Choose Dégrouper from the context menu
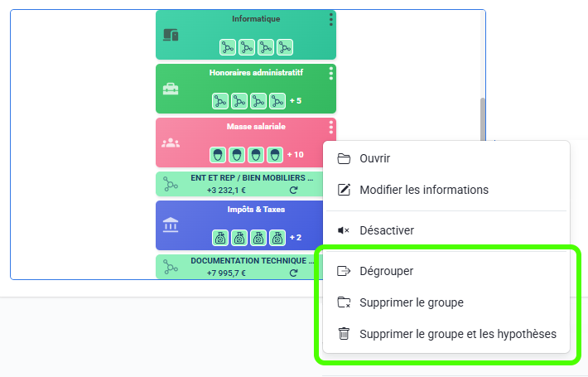Viewport: 588px width, 377px height. pos(386,271)
